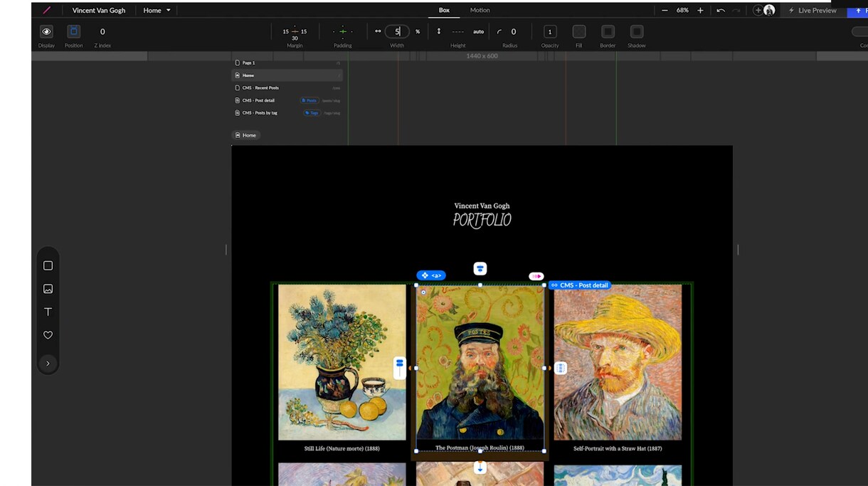The height and width of the screenshot is (486, 868).
Task: Click the Tags collection badge
Action: tap(312, 112)
